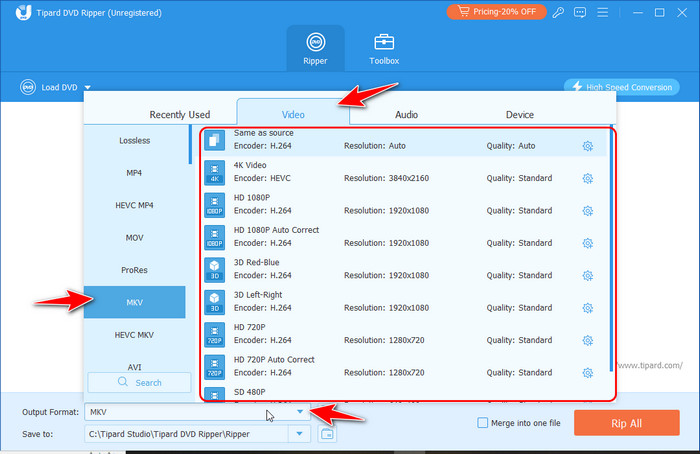Open settings gear for HD 1080P
This screenshot has height=454, width=700.
pos(588,211)
